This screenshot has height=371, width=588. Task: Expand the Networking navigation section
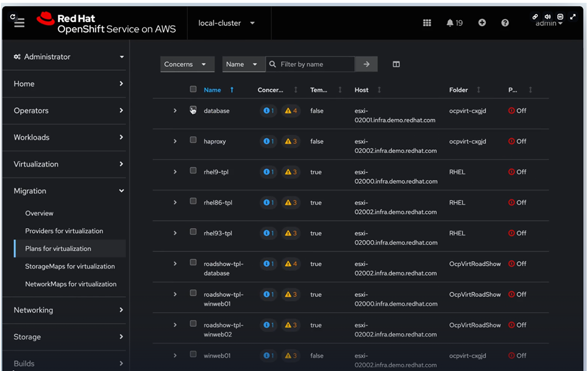coord(69,310)
